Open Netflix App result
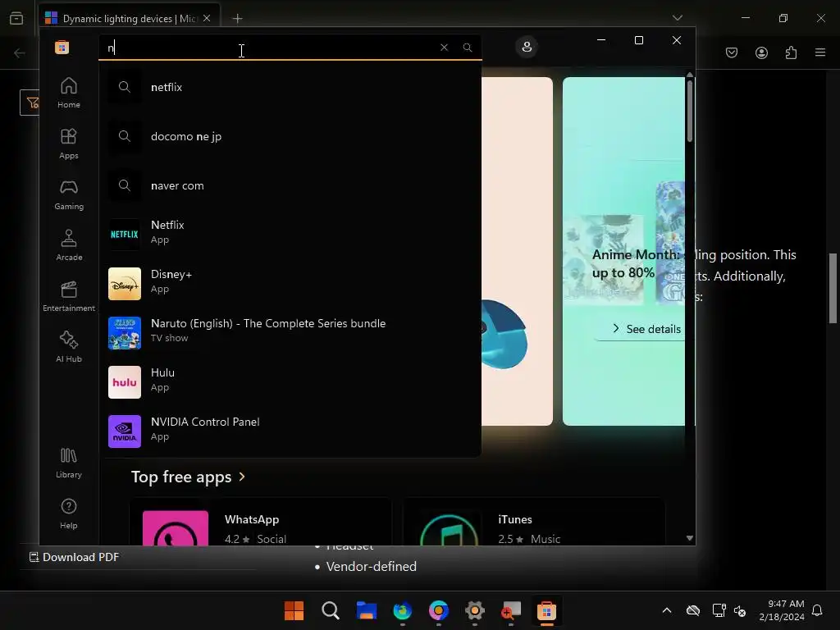The width and height of the screenshot is (840, 630). click(290, 234)
